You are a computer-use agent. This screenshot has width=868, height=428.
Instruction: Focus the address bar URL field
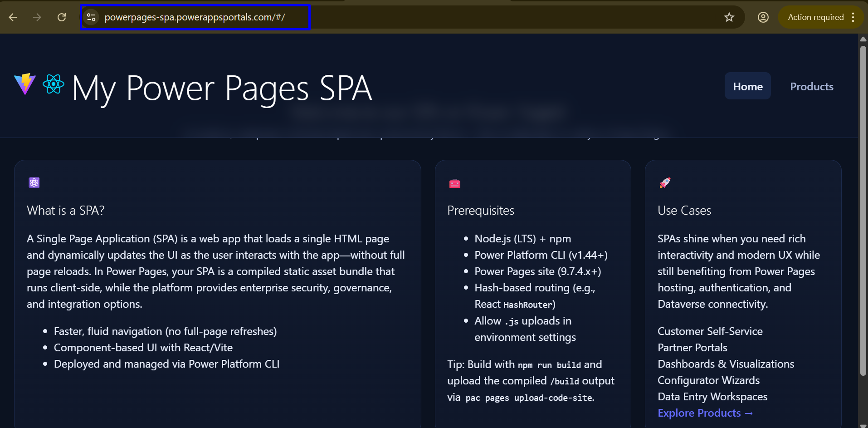point(195,17)
